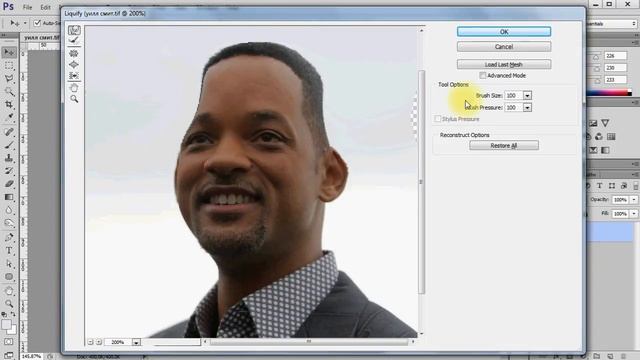Swap foreground and background colors
The image size is (640, 360).
(x=13, y=314)
